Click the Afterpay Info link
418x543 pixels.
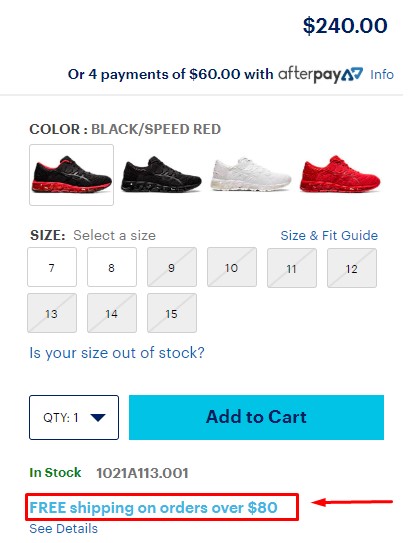tap(382, 74)
